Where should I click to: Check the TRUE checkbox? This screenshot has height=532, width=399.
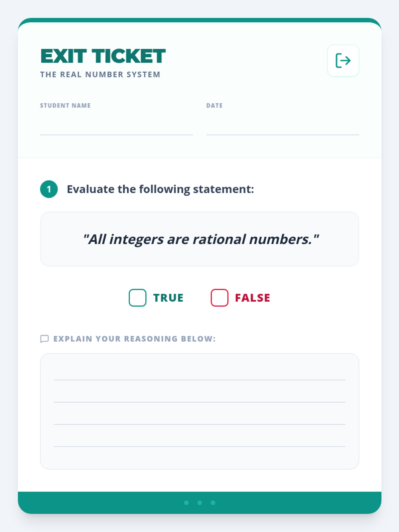click(x=138, y=298)
